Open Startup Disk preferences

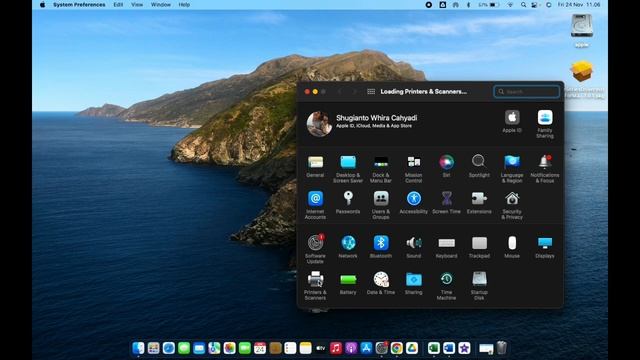[x=479, y=280]
